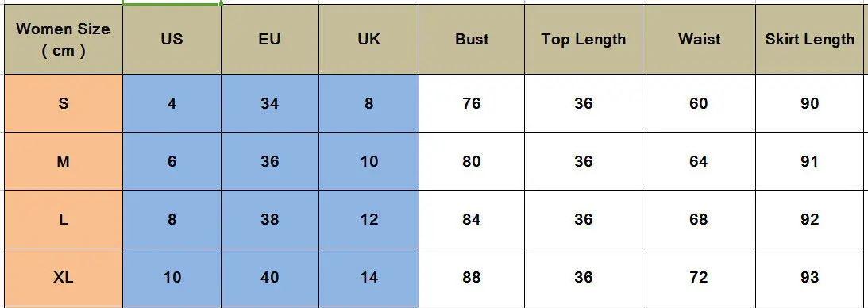Select the EU 34 cell

[270, 103]
